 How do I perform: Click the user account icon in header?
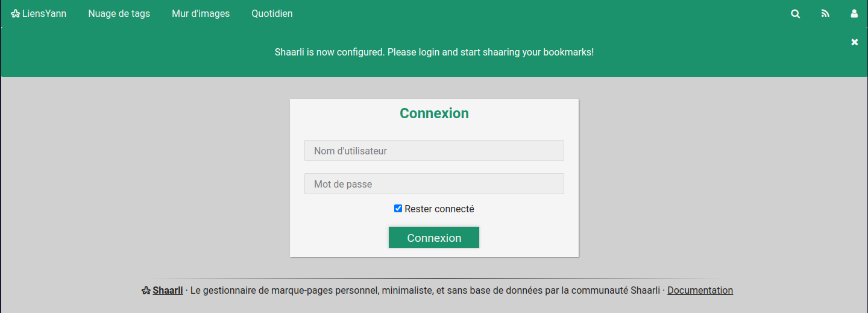[854, 14]
